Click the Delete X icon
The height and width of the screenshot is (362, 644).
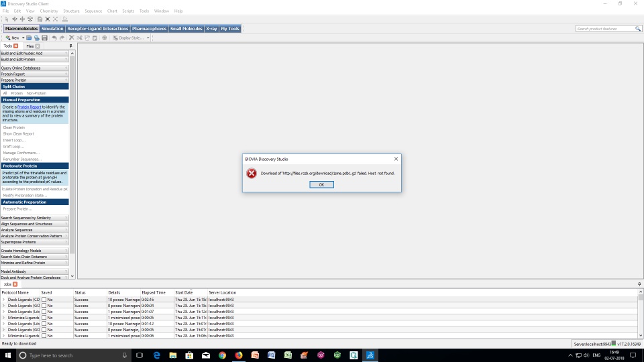click(x=72, y=38)
